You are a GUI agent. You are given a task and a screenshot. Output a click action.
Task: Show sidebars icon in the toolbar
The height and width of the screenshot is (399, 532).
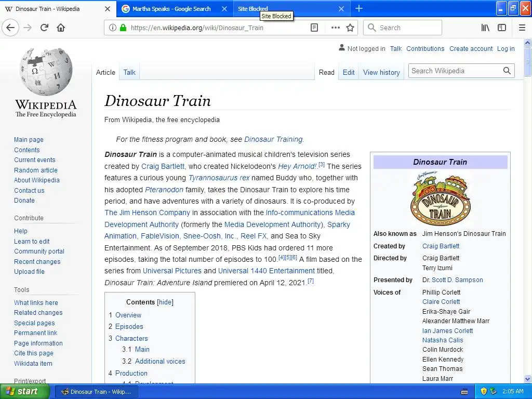coord(502,28)
